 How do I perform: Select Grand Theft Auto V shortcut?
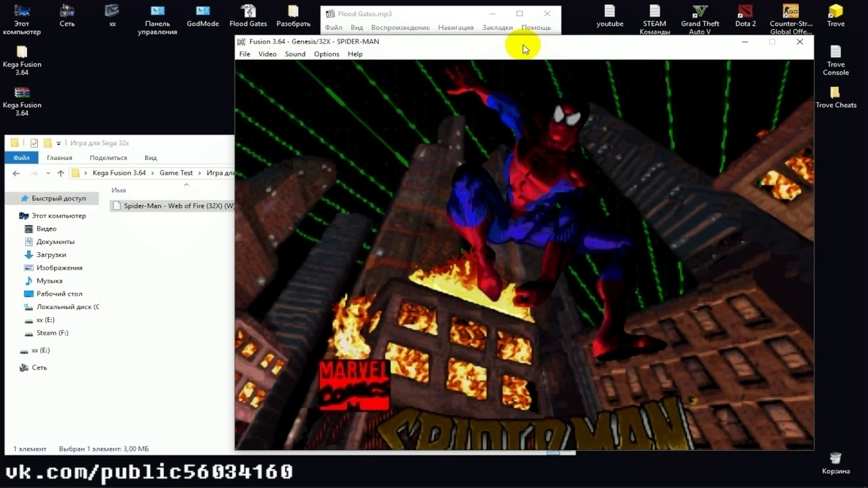pos(700,20)
